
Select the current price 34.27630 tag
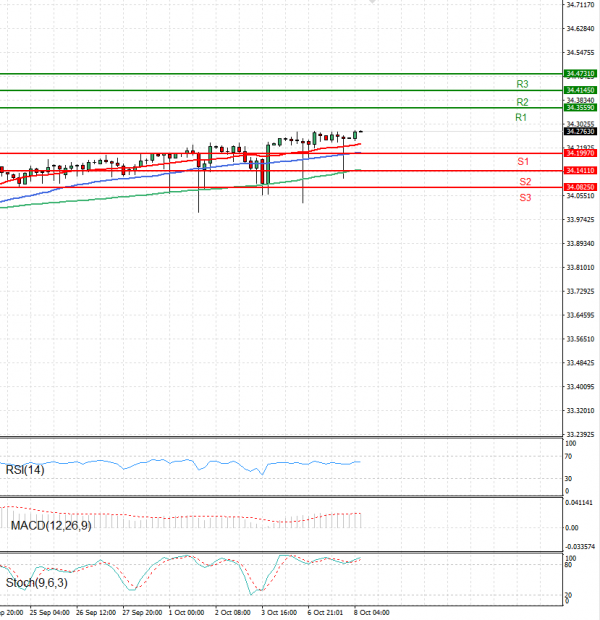(x=580, y=132)
